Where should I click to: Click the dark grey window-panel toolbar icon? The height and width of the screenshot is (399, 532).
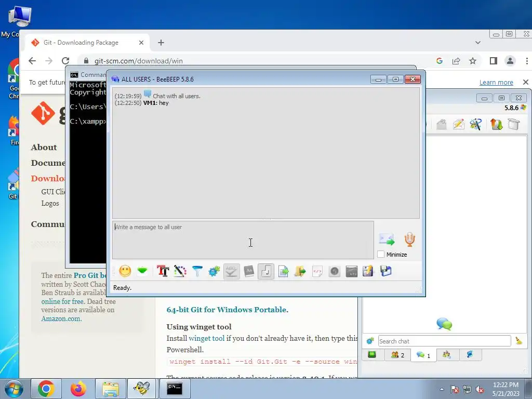click(x=352, y=271)
